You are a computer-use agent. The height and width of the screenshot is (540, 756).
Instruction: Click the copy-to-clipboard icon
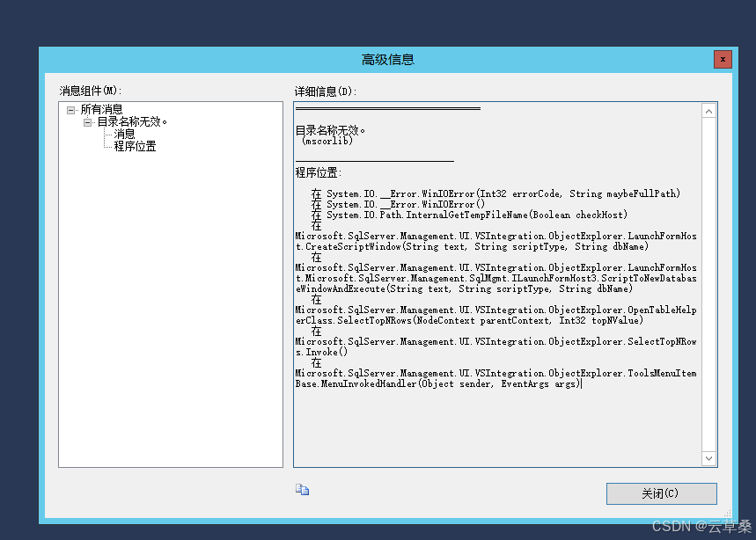(x=303, y=490)
